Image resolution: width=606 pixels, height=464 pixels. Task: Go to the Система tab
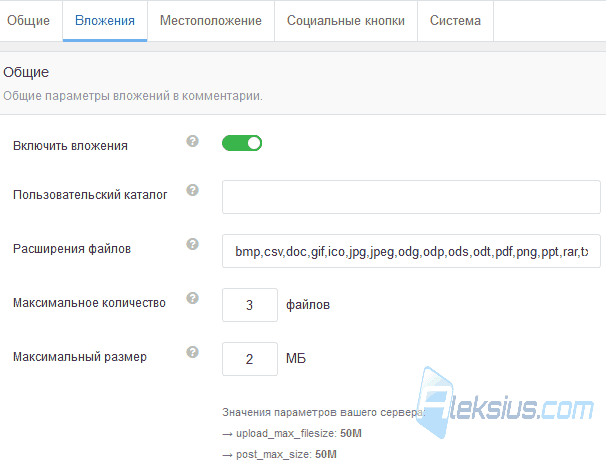pyautogui.click(x=455, y=20)
